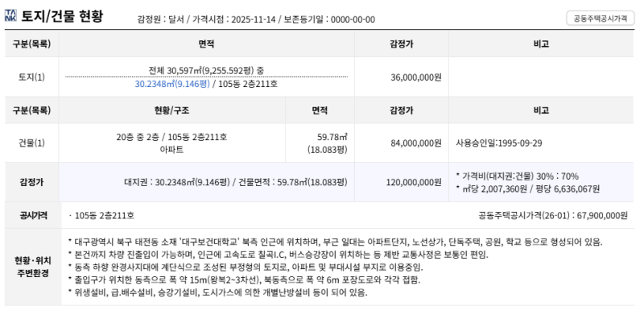
Task: Click the 전체 30,597㎡(9,255.592평) 중 text
Action: (206, 70)
